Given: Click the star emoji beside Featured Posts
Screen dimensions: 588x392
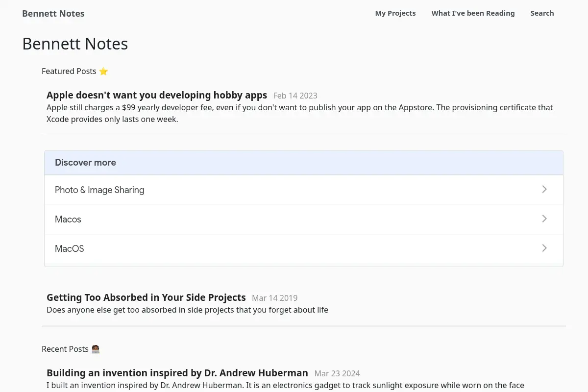Looking at the screenshot, I should pos(103,71).
